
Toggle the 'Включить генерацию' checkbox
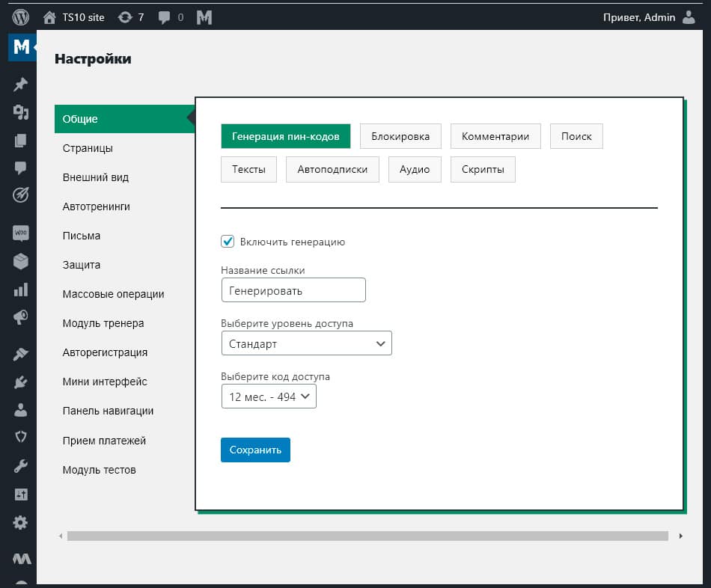tap(228, 242)
